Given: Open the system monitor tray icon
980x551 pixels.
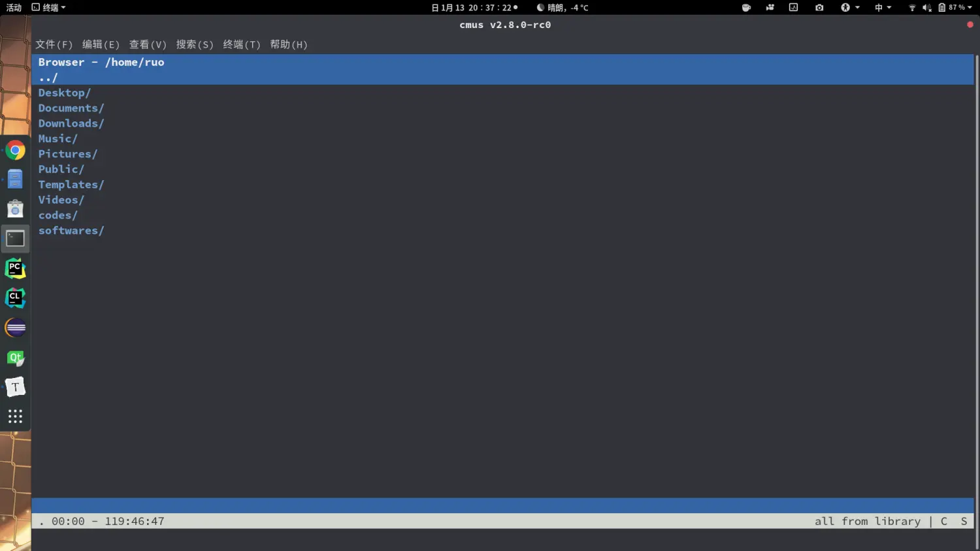Looking at the screenshot, I should (x=793, y=8).
